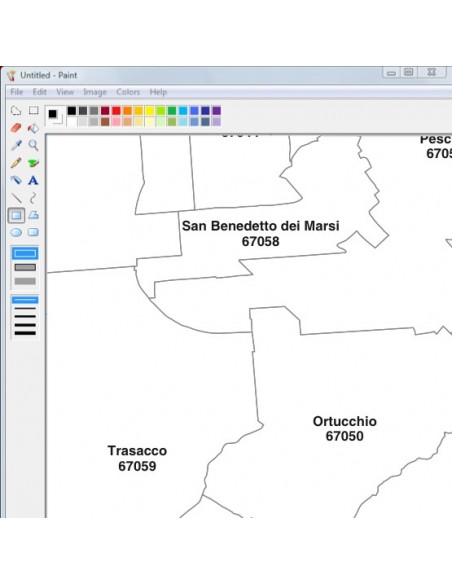Pick the black palette swatch
This screenshot has width=452, height=584.
pos(71,111)
